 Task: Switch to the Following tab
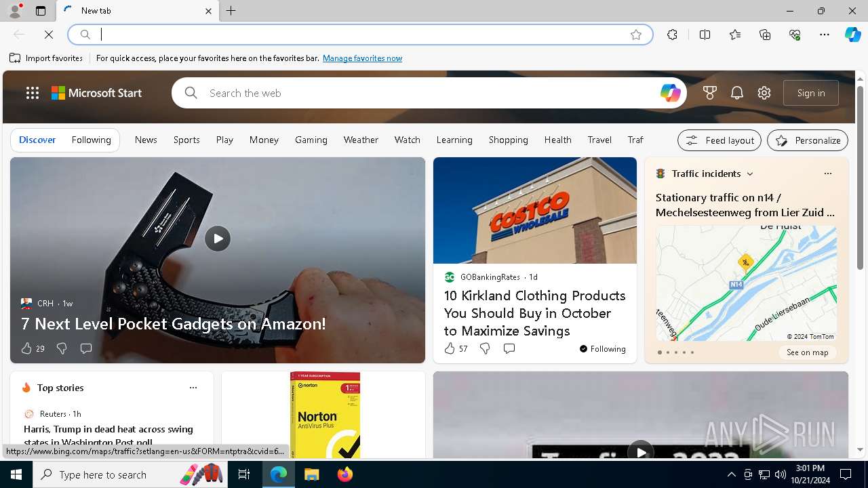point(91,140)
